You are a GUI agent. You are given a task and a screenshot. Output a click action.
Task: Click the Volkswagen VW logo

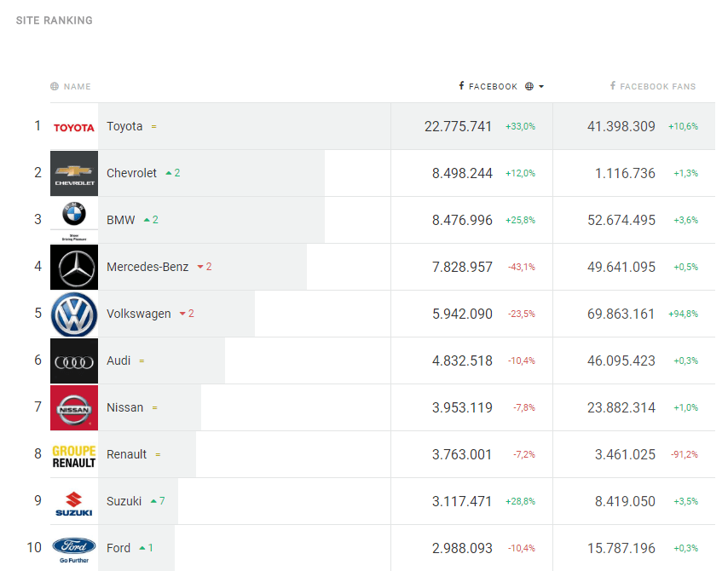(74, 314)
